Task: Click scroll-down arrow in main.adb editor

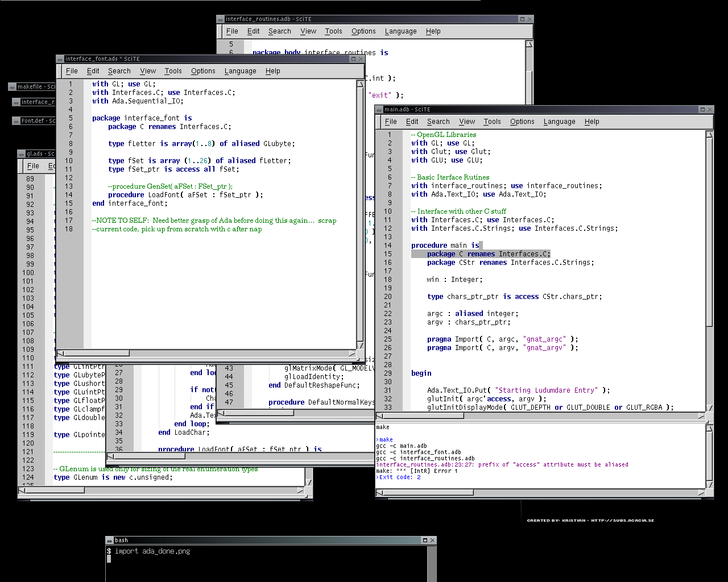Action: coord(709,408)
